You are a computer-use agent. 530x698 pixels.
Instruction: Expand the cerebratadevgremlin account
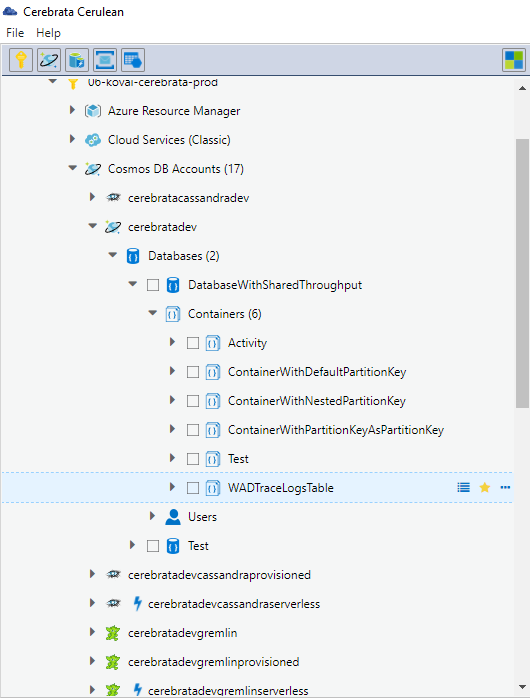[x=92, y=632]
